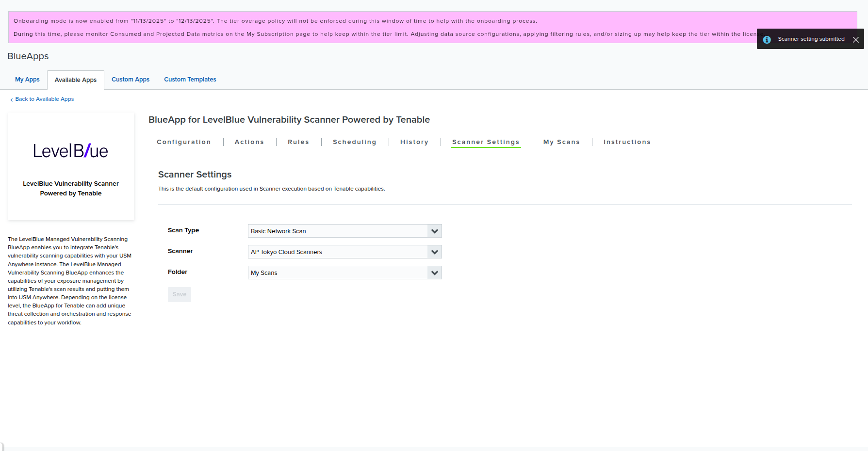Open the Configuration section
868x451 pixels.
[x=184, y=142]
